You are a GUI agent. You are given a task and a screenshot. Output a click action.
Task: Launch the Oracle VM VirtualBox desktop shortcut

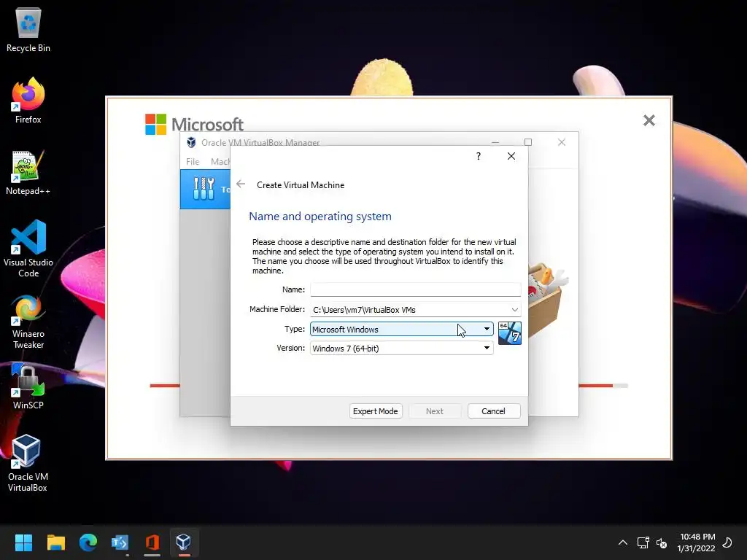[x=28, y=463]
